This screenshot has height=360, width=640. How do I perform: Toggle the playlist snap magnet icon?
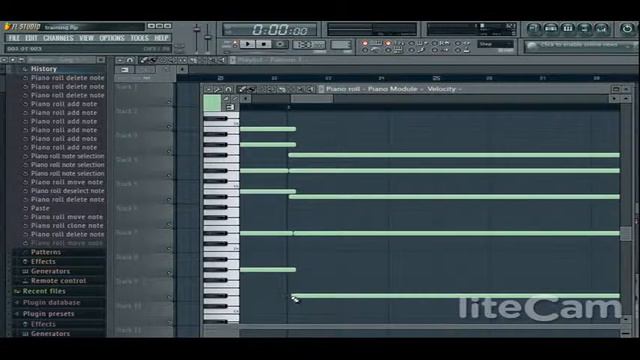[x=130, y=60]
